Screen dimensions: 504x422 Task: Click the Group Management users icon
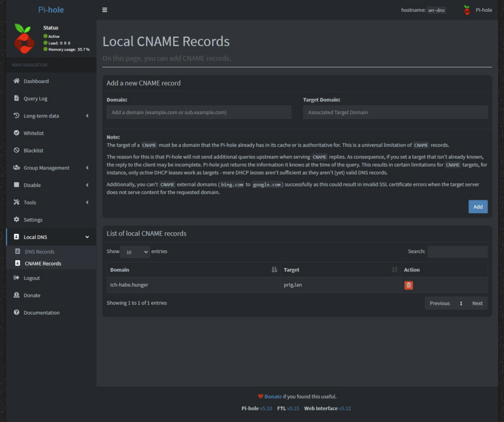(16, 168)
